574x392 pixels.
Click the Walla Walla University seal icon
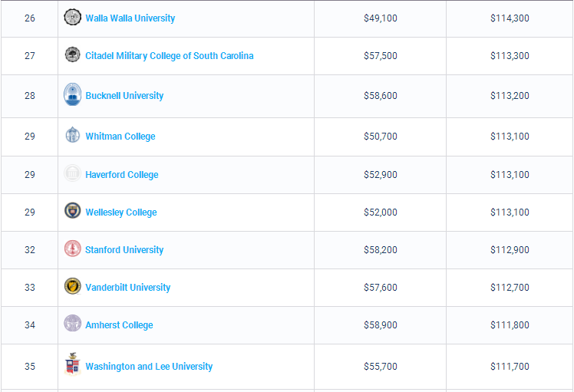(x=72, y=17)
